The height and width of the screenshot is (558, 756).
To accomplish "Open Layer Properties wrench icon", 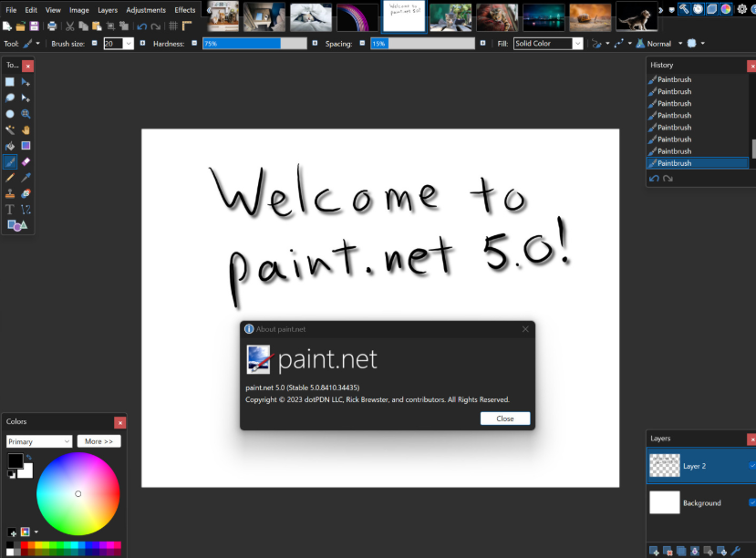I will pyautogui.click(x=736, y=551).
